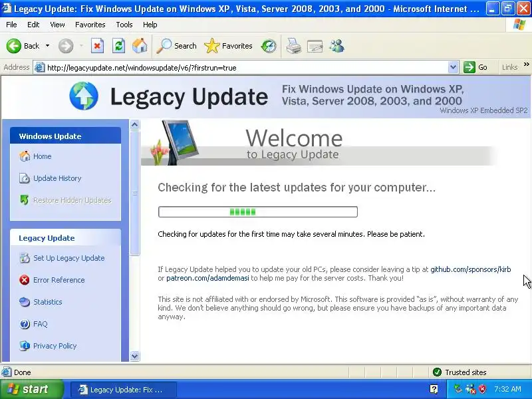This screenshot has width=532, height=399.
Task: Open Set Up Legacy Update link
Action: click(x=69, y=258)
